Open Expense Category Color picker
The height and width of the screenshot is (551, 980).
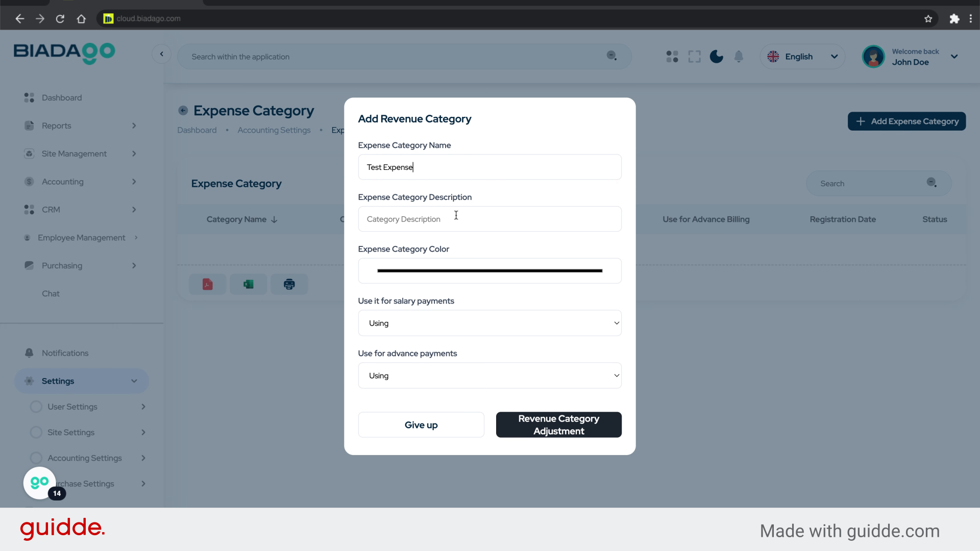[489, 271]
